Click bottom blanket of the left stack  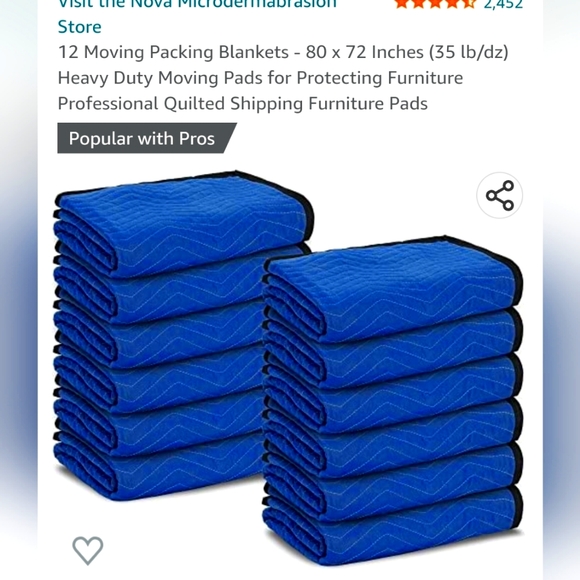point(159,466)
